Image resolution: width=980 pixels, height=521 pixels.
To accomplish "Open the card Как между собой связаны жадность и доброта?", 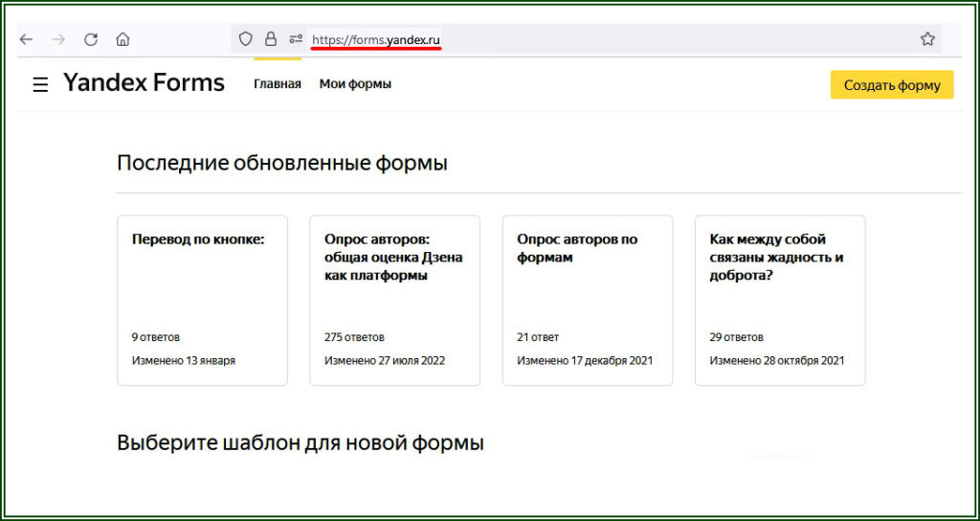I will [x=780, y=300].
